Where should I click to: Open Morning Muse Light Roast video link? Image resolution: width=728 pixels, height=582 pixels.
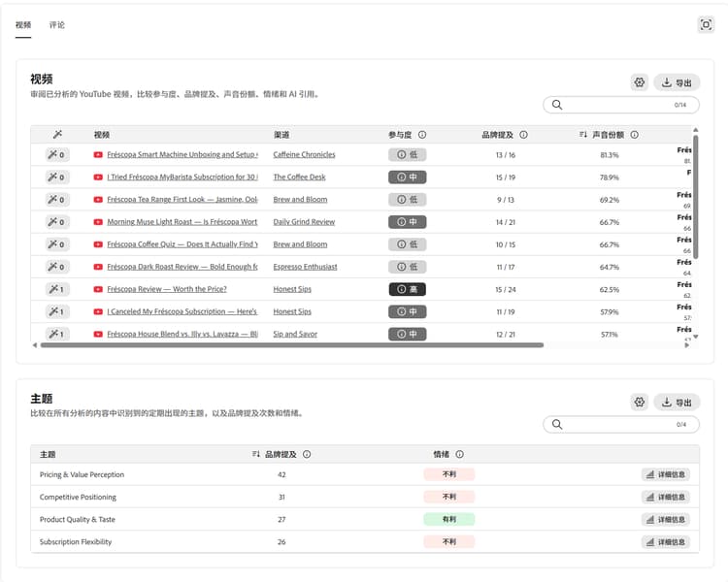click(182, 222)
